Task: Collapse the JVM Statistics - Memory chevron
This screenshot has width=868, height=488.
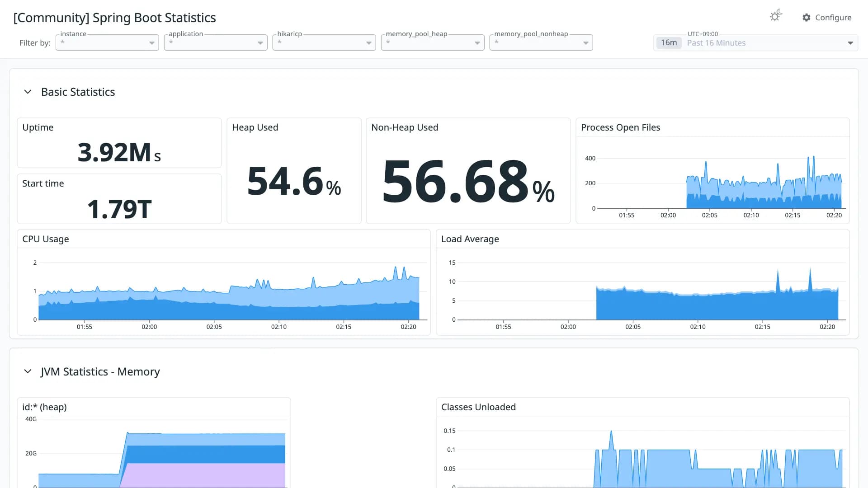Action: 28,371
